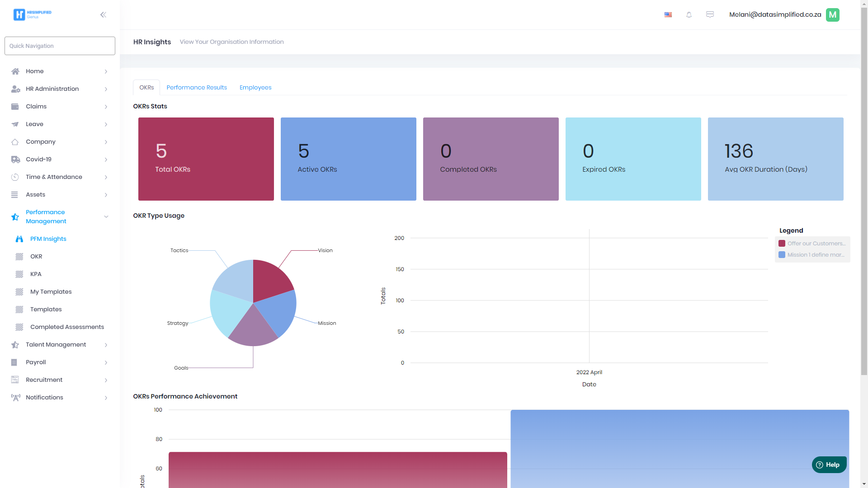The height and width of the screenshot is (488, 868).
Task: Collapse sidebar with double-chevron icon
Action: pyautogui.click(x=103, y=15)
